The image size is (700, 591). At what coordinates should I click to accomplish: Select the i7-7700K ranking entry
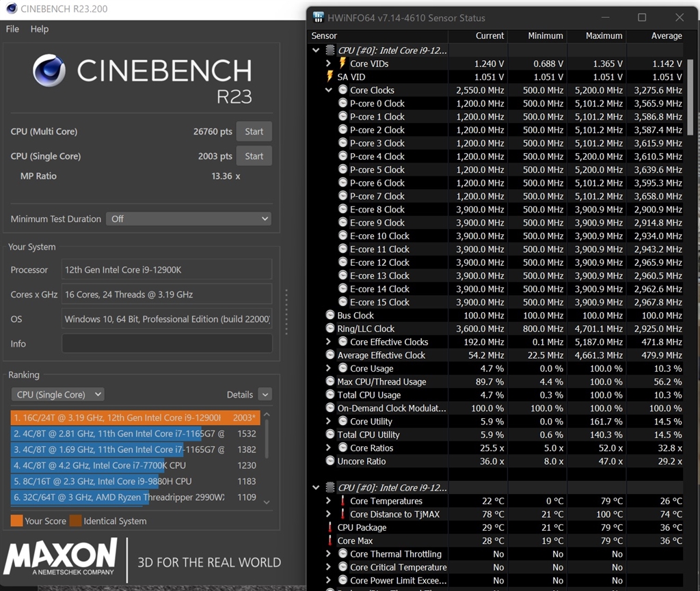coord(135,465)
